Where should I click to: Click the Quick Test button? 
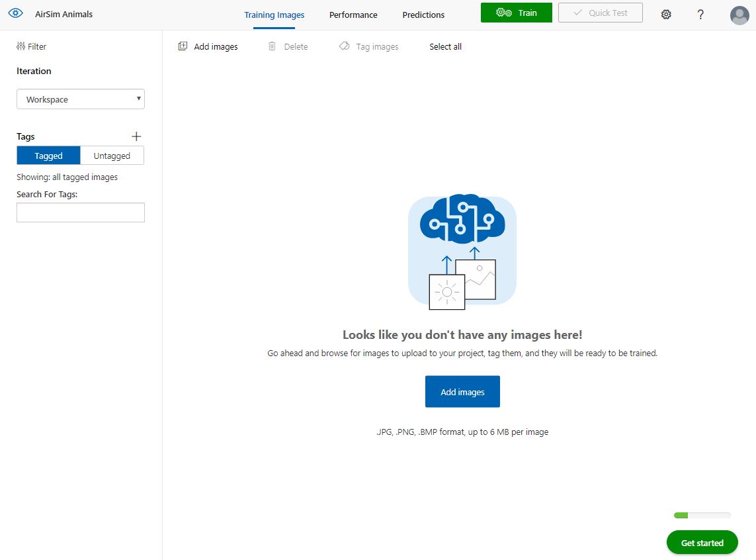click(x=601, y=13)
